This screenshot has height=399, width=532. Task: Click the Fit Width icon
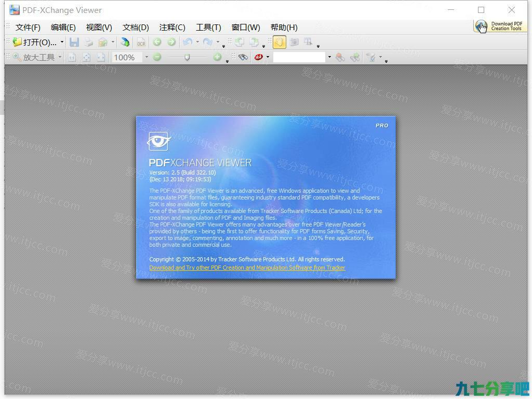click(x=101, y=57)
